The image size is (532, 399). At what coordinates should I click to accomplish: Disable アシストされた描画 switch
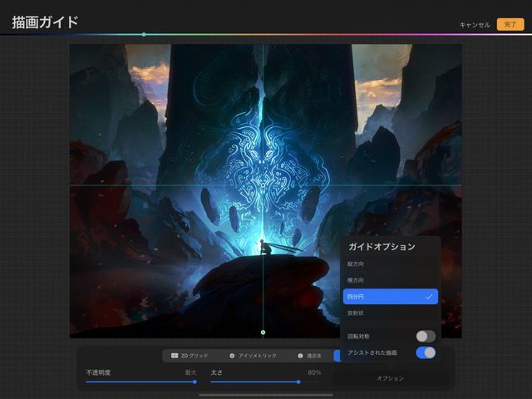click(x=426, y=352)
